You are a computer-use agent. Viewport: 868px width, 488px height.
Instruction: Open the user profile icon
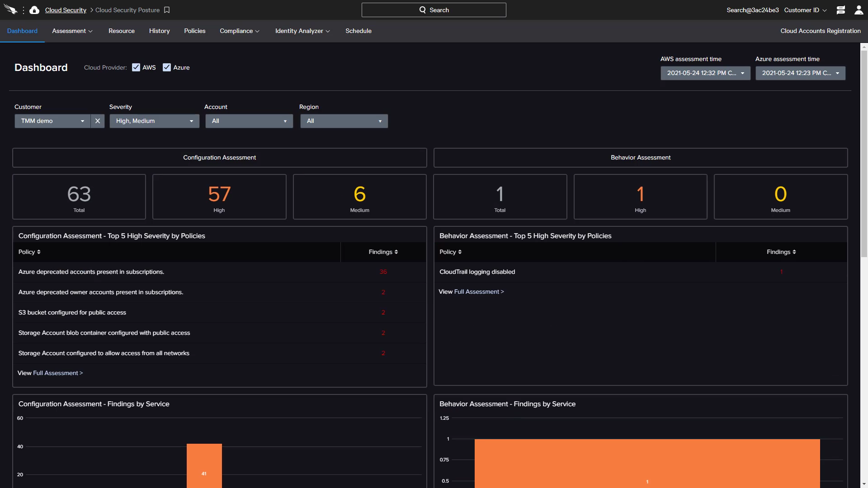coord(859,10)
